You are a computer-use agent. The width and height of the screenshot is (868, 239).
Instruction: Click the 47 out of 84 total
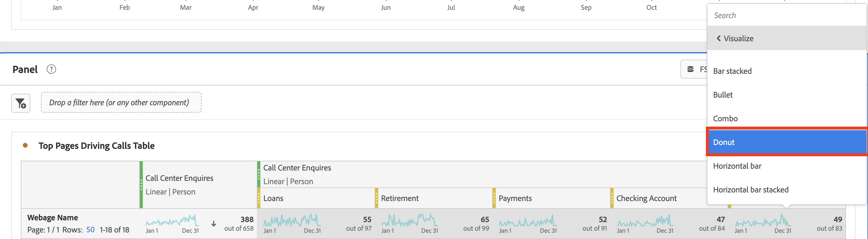pyautogui.click(x=712, y=224)
